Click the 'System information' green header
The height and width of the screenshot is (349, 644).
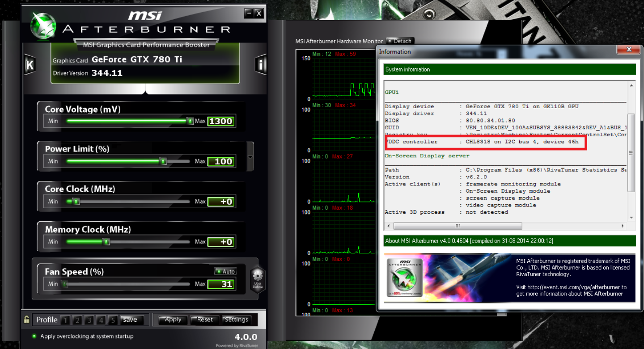coord(509,69)
